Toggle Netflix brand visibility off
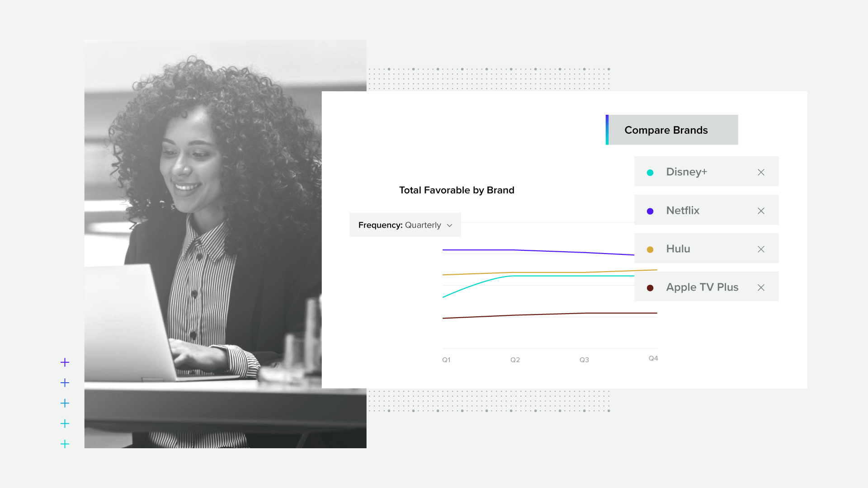The image size is (868, 488). tap(761, 210)
